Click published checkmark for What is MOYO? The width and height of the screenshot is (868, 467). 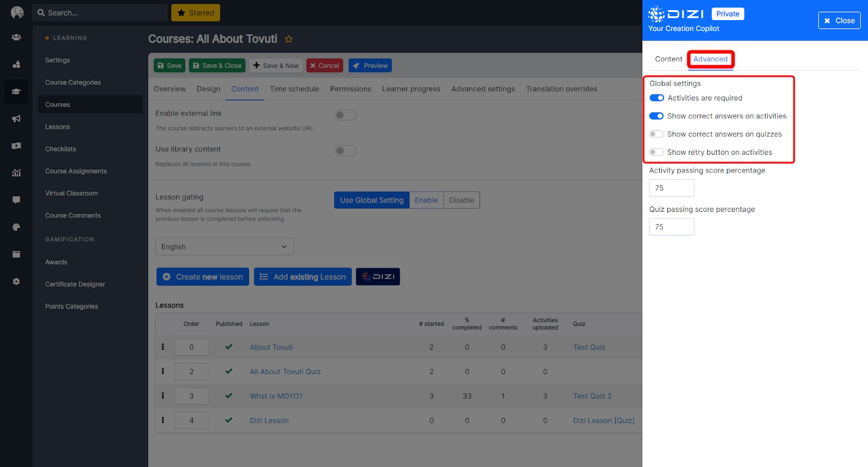pos(229,396)
